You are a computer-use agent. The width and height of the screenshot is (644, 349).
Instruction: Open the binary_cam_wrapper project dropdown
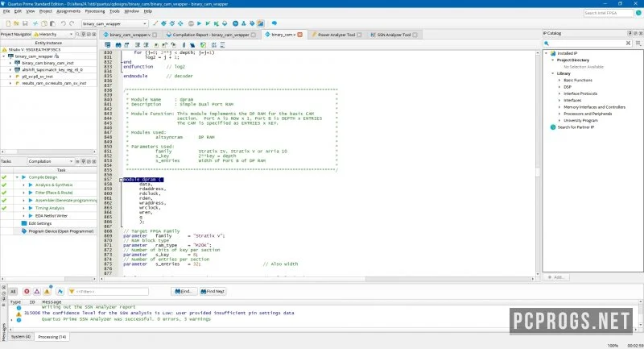point(114,24)
